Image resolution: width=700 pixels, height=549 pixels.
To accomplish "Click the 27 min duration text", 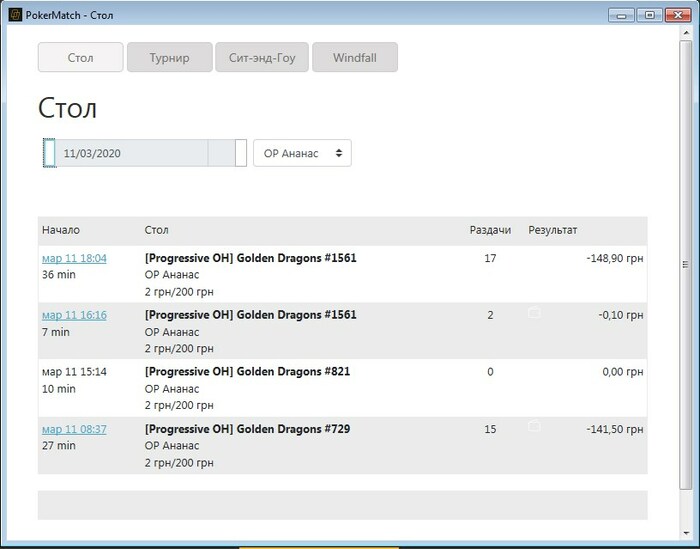I will [59, 445].
